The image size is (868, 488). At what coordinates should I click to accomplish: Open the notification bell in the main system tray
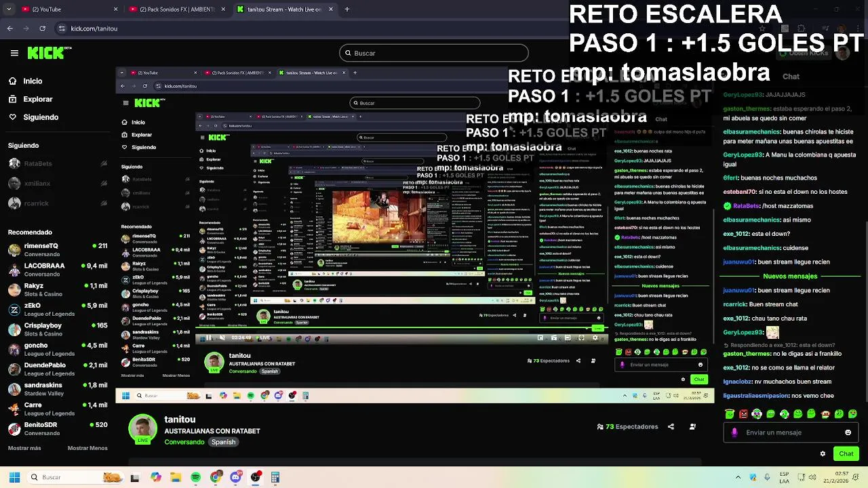pos(856,477)
